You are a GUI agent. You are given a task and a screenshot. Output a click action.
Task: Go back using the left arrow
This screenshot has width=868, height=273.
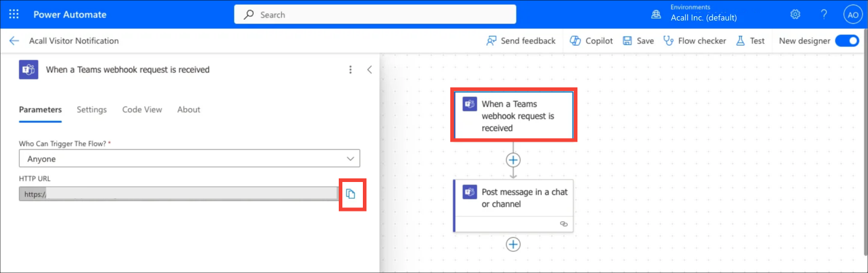pyautogui.click(x=14, y=41)
